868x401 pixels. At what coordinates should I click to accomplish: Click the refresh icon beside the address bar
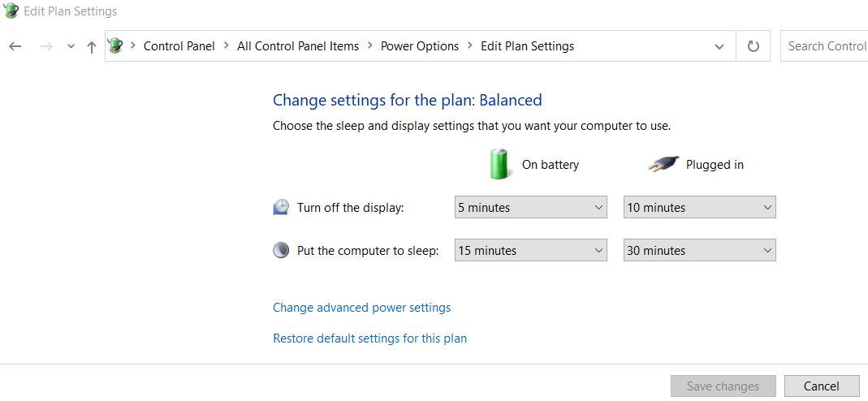tap(753, 46)
